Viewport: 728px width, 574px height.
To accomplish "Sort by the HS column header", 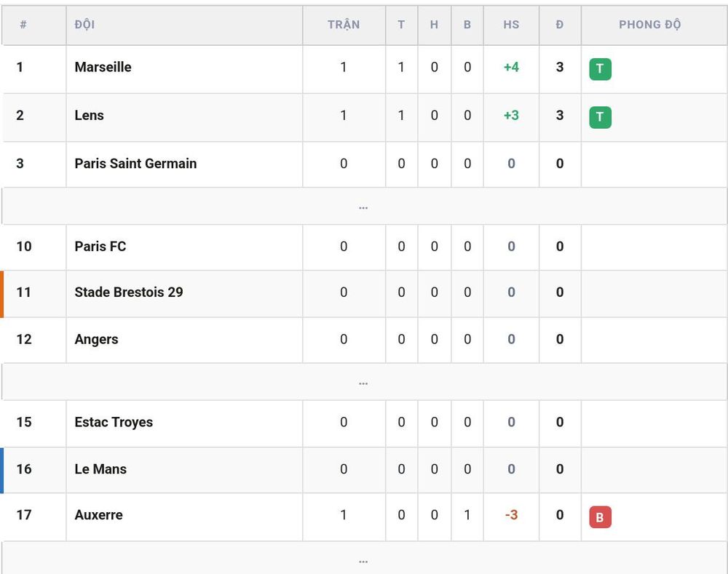I will [x=511, y=25].
